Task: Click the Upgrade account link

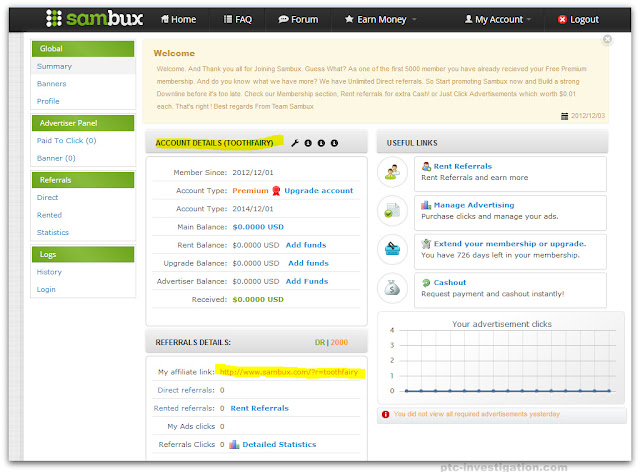Action: 318,191
